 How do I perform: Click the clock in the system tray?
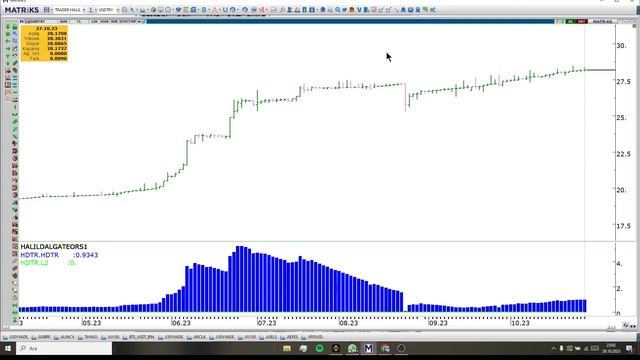click(611, 349)
